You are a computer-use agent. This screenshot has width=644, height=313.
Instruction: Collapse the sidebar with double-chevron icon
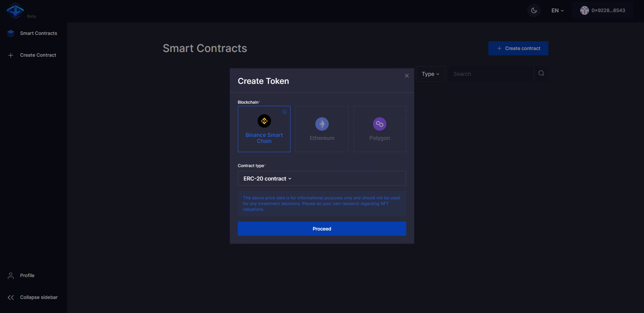(11, 298)
